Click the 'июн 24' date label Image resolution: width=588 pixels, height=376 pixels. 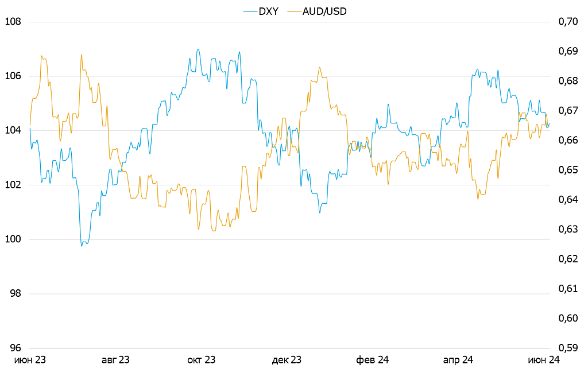[x=543, y=360]
